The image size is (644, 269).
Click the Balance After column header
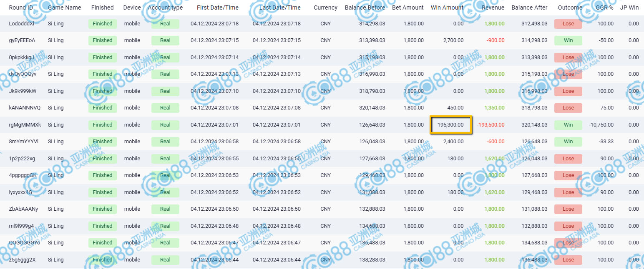529,7
